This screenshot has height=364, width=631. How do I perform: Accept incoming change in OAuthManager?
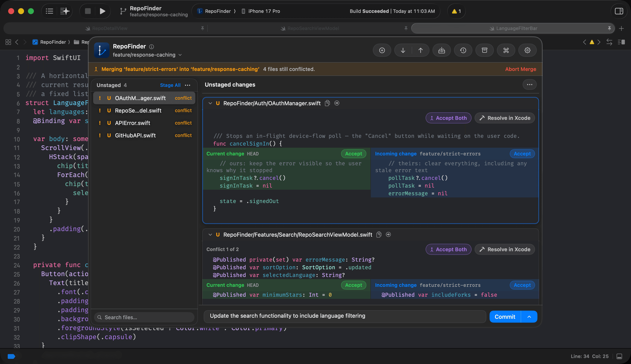(522, 154)
